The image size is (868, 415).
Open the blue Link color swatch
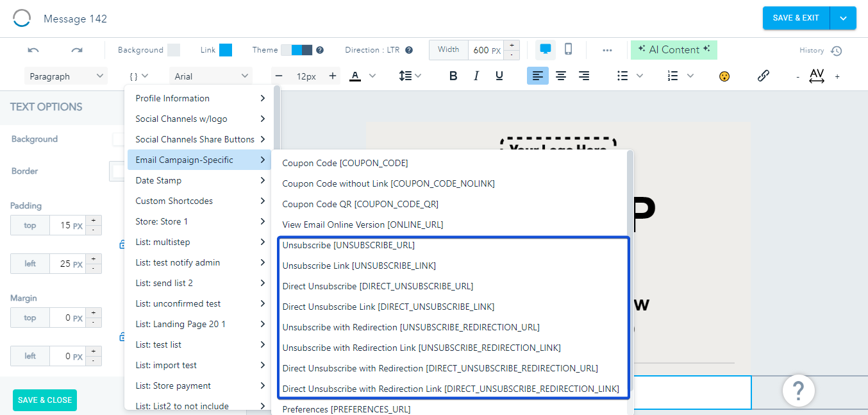226,50
